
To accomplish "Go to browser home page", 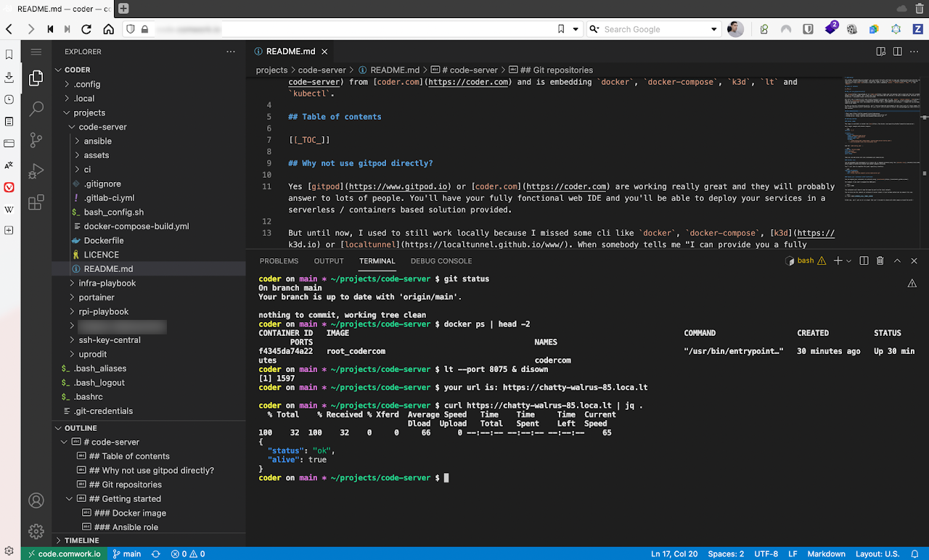I will coord(108,29).
